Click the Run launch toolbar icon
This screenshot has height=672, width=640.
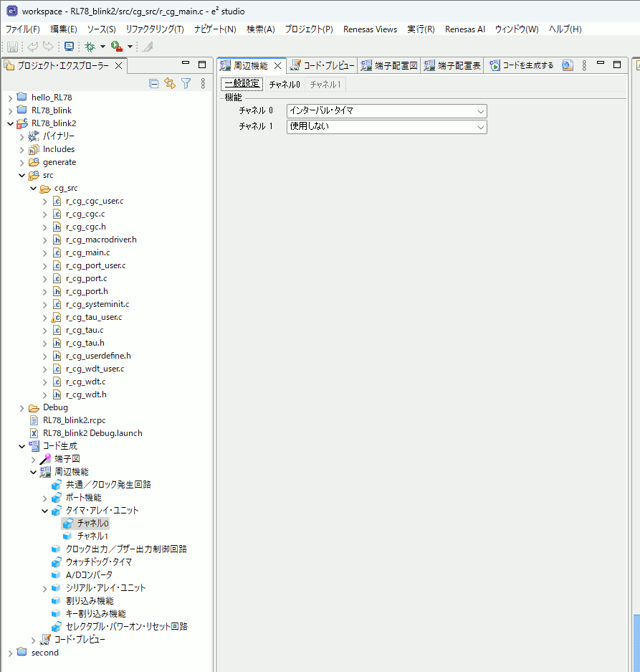click(117, 47)
